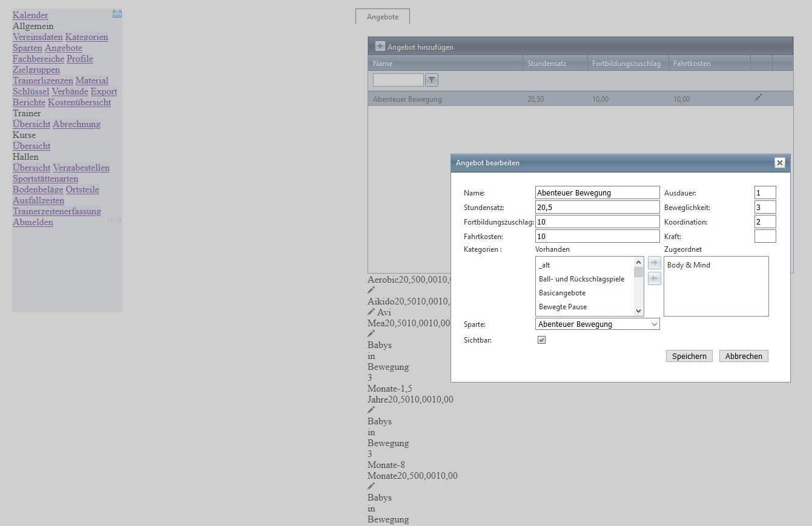Focus the Stundensatz input field
Image resolution: width=812 pixels, height=526 pixels.
tap(598, 207)
